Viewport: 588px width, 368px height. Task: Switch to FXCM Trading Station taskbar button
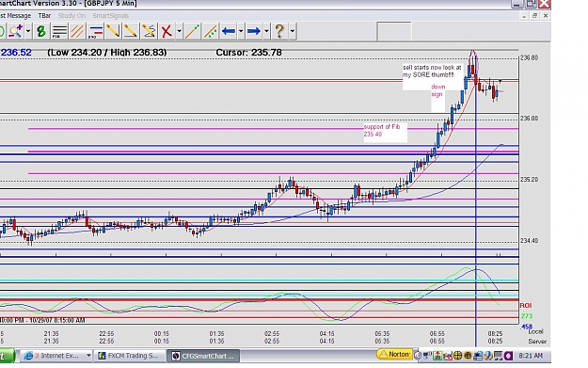(x=130, y=356)
